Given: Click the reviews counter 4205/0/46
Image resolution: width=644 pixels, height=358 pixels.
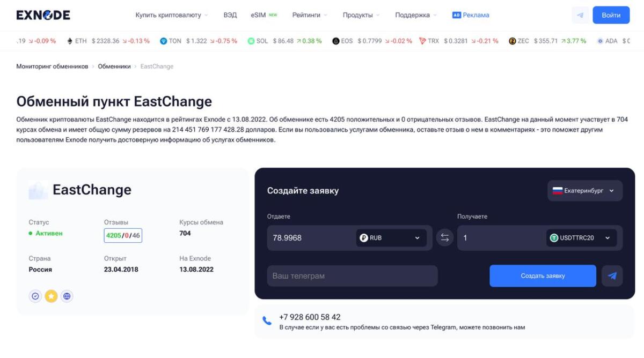Looking at the screenshot, I should [123, 236].
